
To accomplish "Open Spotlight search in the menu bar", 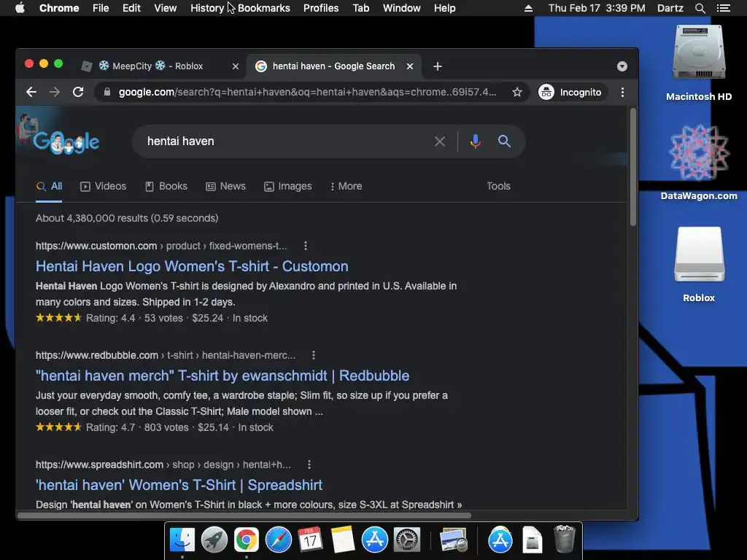I will point(700,8).
